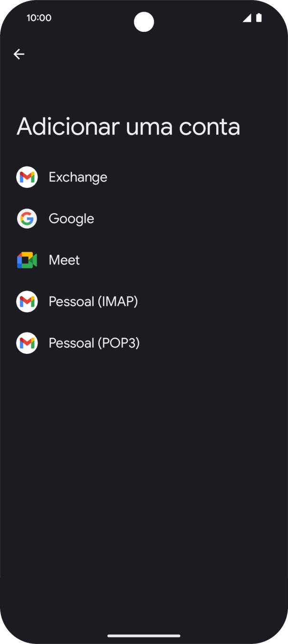Viewport: 288px width, 644px height.
Task: Select the Pessoal (IMAP) envelope icon
Action: tap(27, 301)
